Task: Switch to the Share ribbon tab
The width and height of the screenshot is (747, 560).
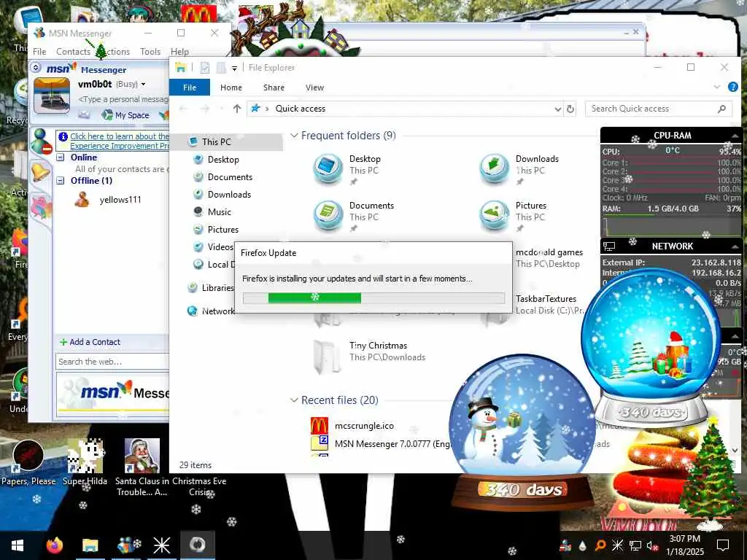Action: tap(274, 87)
